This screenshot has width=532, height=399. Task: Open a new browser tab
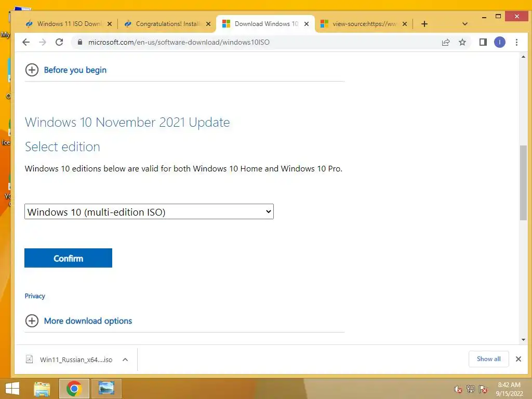tap(424, 24)
